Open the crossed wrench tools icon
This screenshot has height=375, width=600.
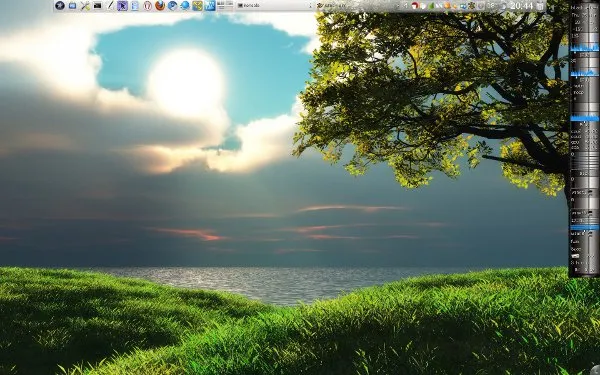[85, 5]
